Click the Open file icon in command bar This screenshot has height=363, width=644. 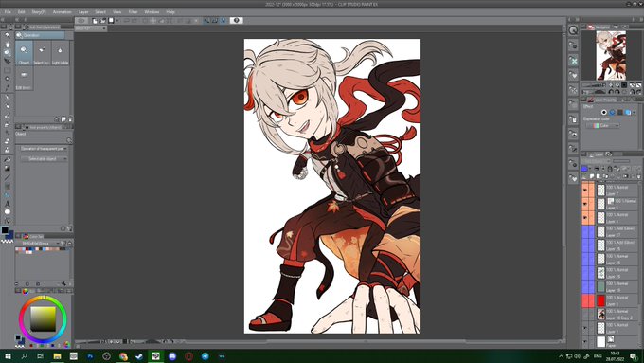[103, 21]
